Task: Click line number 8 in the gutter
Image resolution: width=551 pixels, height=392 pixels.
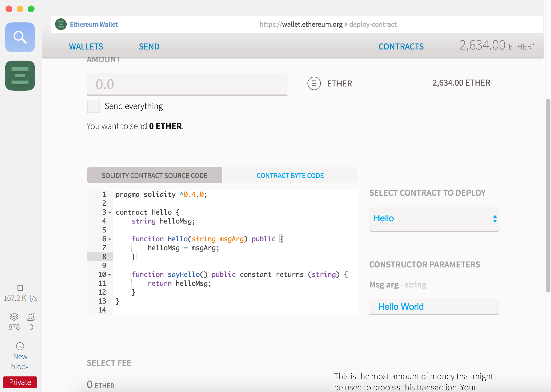Action: 104,257
